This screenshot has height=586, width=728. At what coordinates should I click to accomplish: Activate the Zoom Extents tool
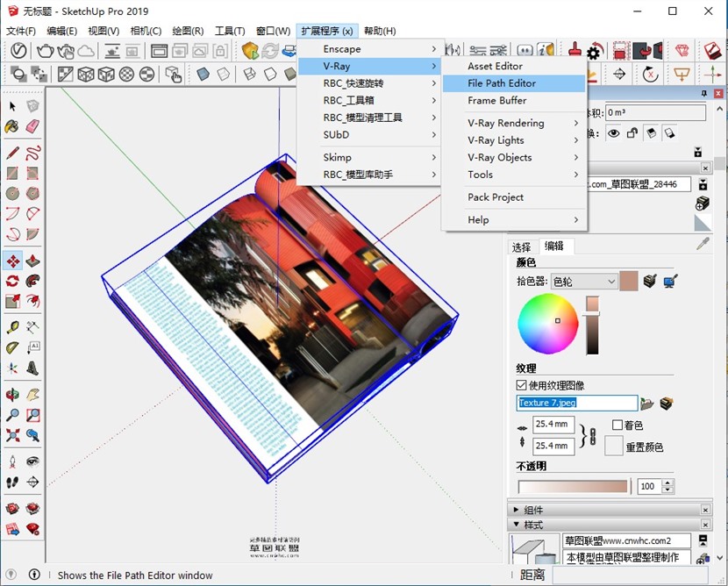point(12,435)
